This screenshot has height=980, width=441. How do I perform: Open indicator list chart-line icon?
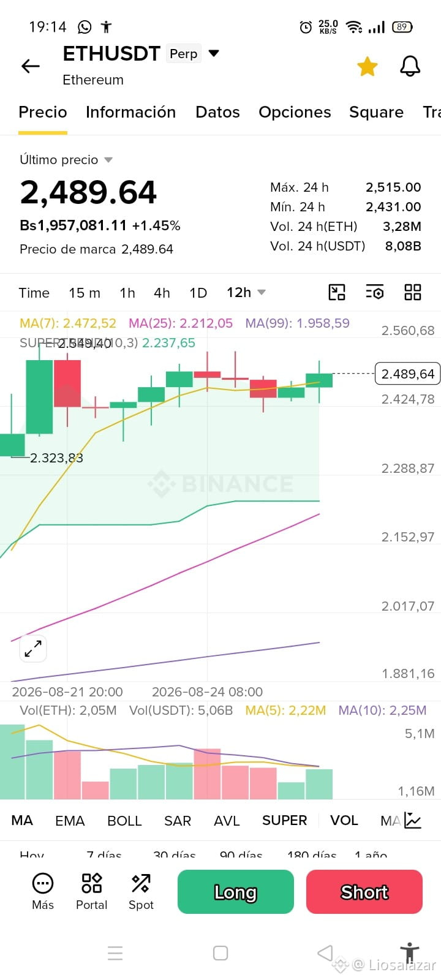click(413, 820)
